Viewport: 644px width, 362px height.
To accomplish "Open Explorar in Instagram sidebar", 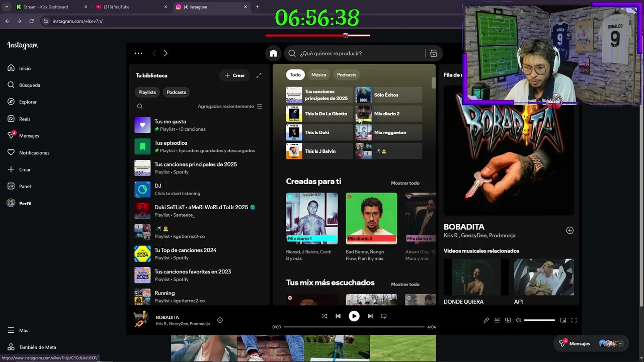I will [22, 102].
